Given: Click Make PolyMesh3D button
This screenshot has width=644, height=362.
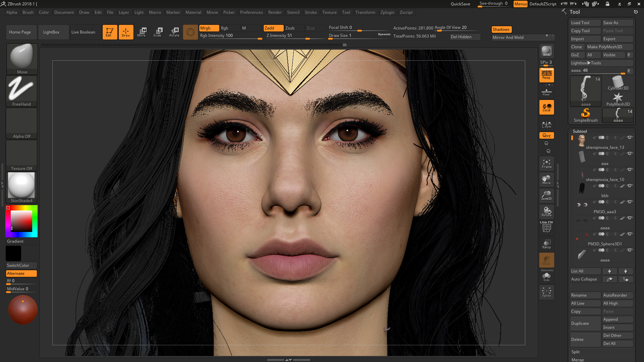Looking at the screenshot, I should pyautogui.click(x=609, y=47).
